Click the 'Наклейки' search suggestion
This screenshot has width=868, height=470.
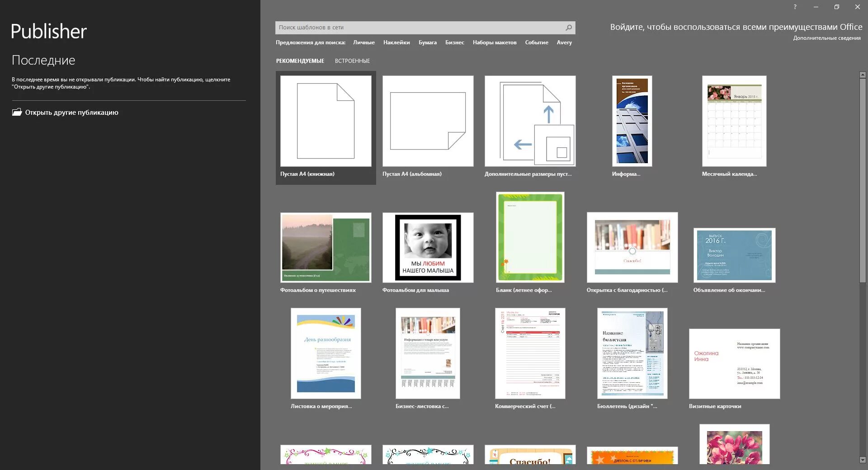[396, 42]
